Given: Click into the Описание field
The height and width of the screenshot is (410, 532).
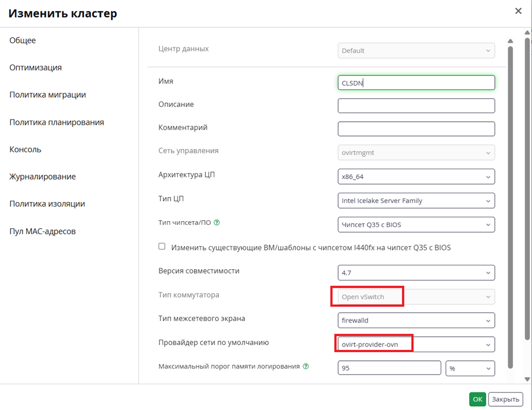Looking at the screenshot, I should tap(416, 106).
